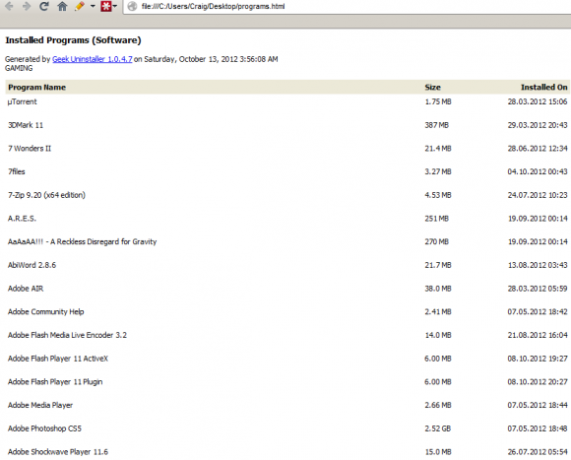
Task: Open the Geek Uninstaller 1.0.4.7 link
Action: [x=92, y=59]
